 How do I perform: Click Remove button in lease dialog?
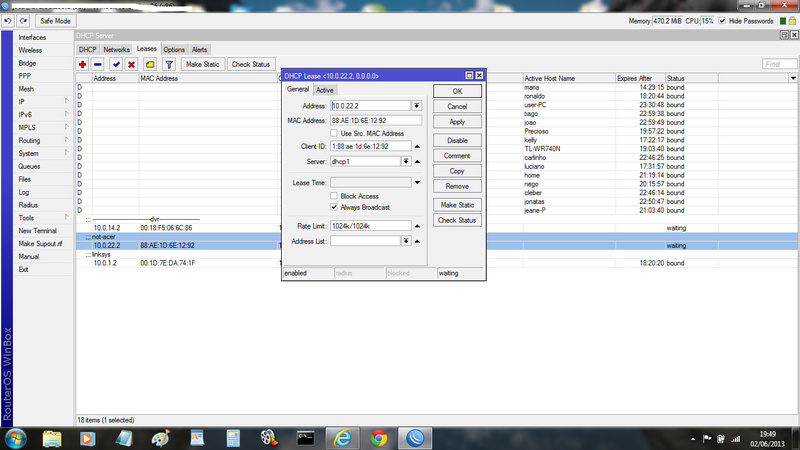pyautogui.click(x=457, y=186)
